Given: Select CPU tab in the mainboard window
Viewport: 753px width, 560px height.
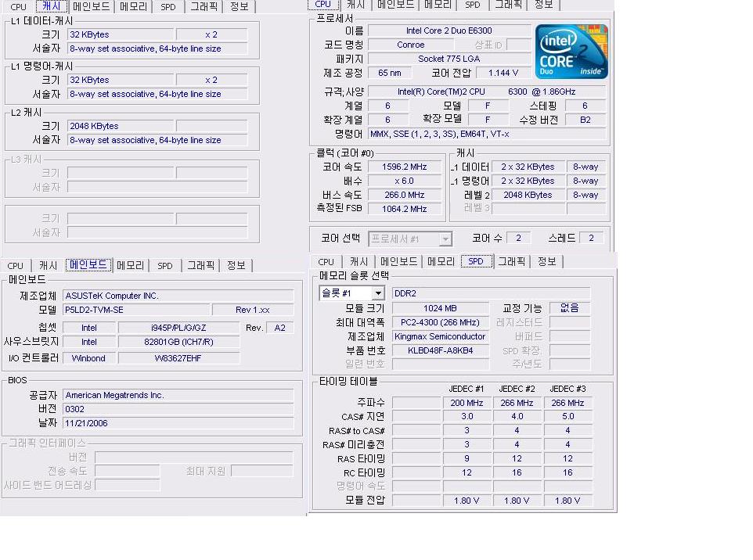Looking at the screenshot, I should point(16,265).
